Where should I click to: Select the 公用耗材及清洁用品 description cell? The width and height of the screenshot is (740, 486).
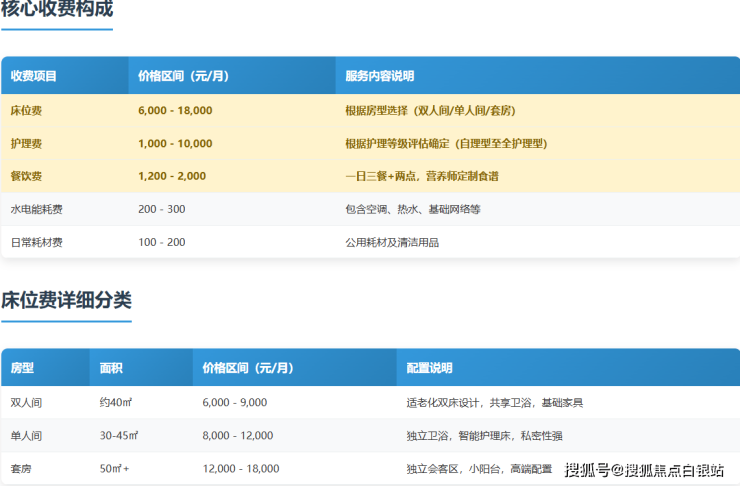click(392, 243)
